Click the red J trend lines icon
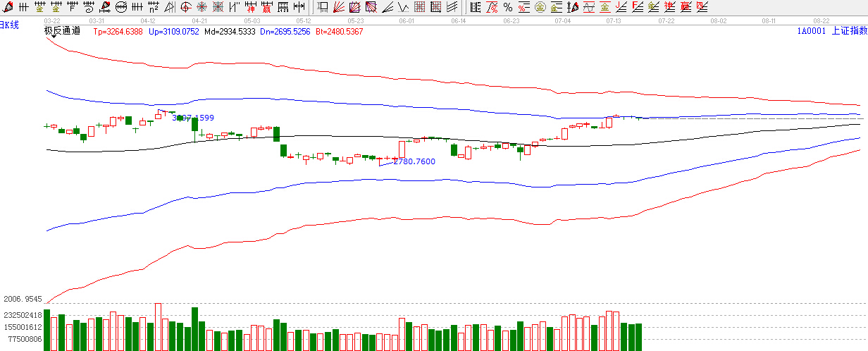The height and width of the screenshot is (351, 868). tap(621, 8)
